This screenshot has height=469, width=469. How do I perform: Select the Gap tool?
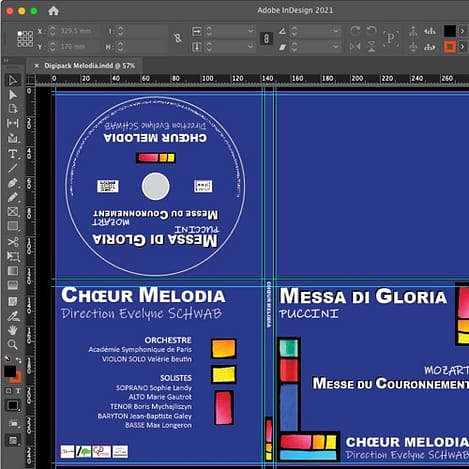pyautogui.click(x=13, y=123)
